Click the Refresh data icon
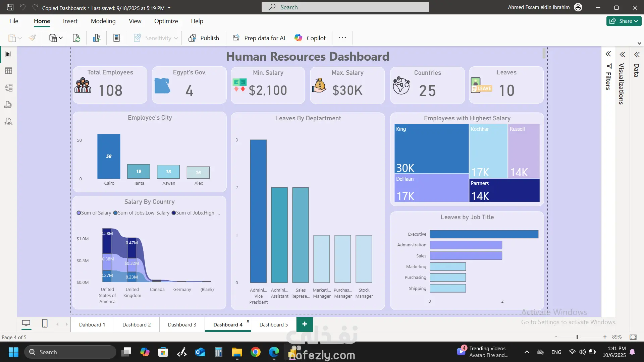 click(76, 38)
